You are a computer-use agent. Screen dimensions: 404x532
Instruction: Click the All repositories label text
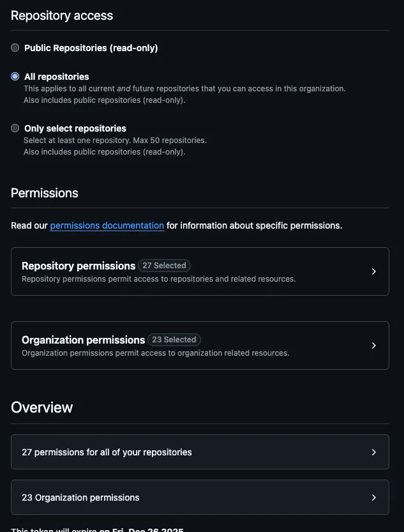pyautogui.click(x=57, y=77)
